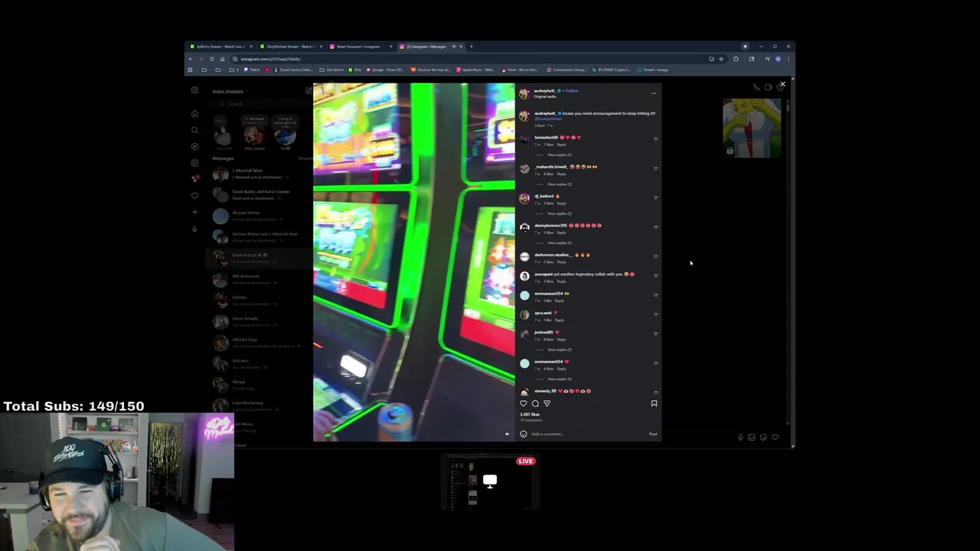Viewport: 980px width, 551px height.
Task: Open the Instagram search icon in sidebar
Action: [194, 130]
